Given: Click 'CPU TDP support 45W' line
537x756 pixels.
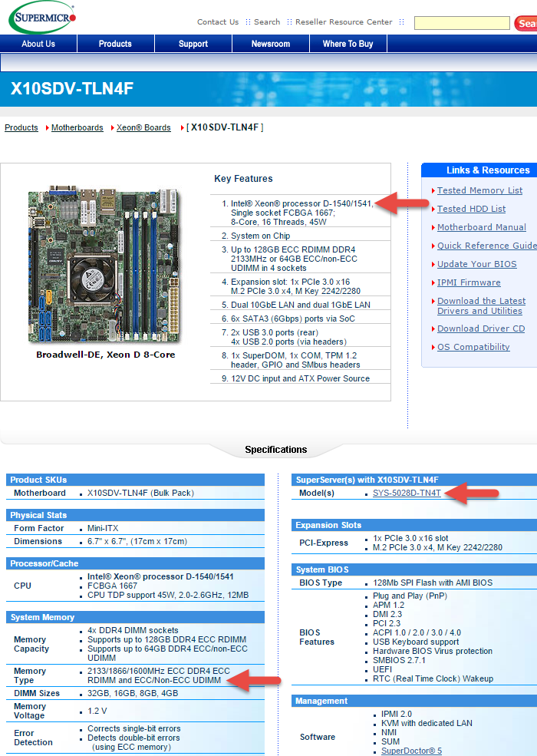Looking at the screenshot, I should (168, 595).
